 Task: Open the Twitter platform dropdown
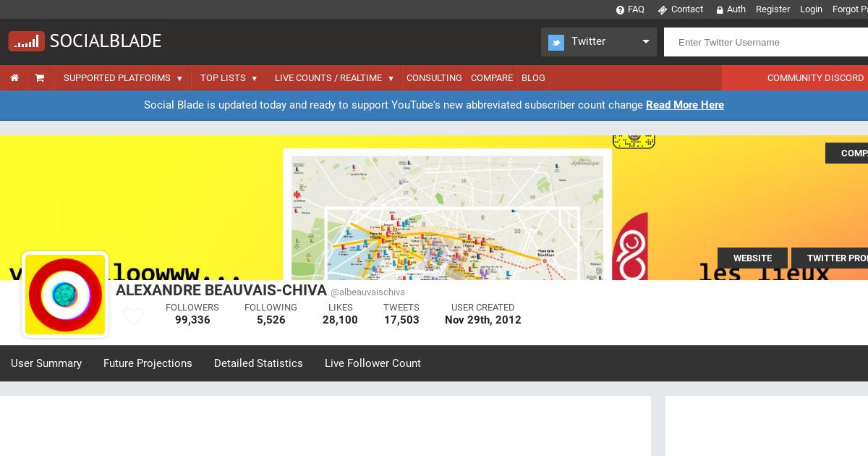[x=599, y=42]
